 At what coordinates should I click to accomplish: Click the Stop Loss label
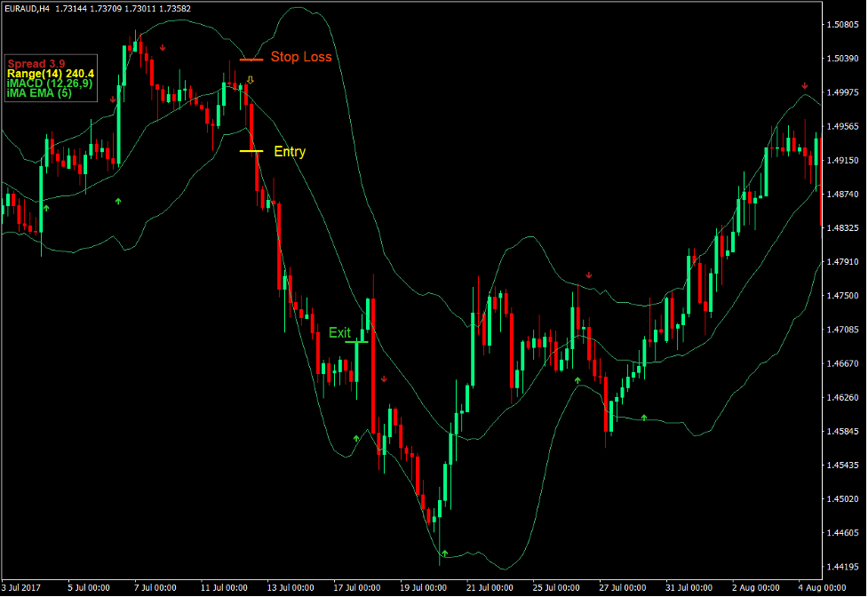pos(301,56)
